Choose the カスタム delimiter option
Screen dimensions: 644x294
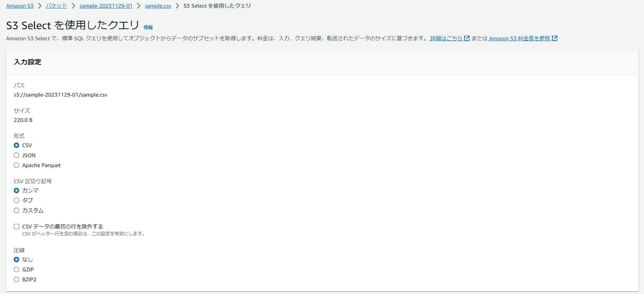(16, 210)
